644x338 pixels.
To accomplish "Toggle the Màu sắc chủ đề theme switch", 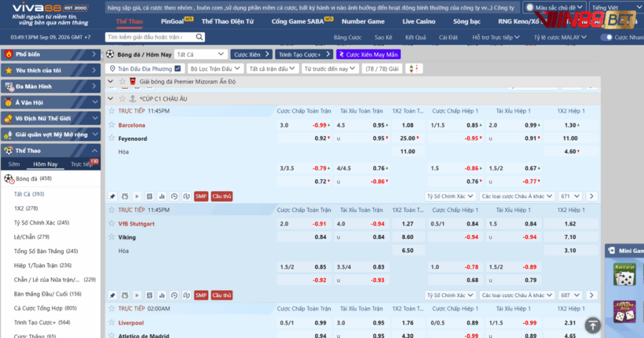I will [530, 8].
